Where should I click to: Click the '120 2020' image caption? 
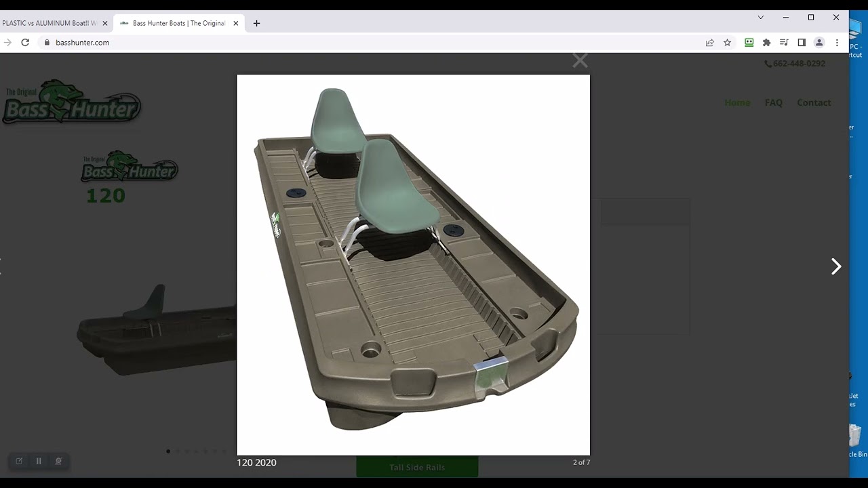256,462
